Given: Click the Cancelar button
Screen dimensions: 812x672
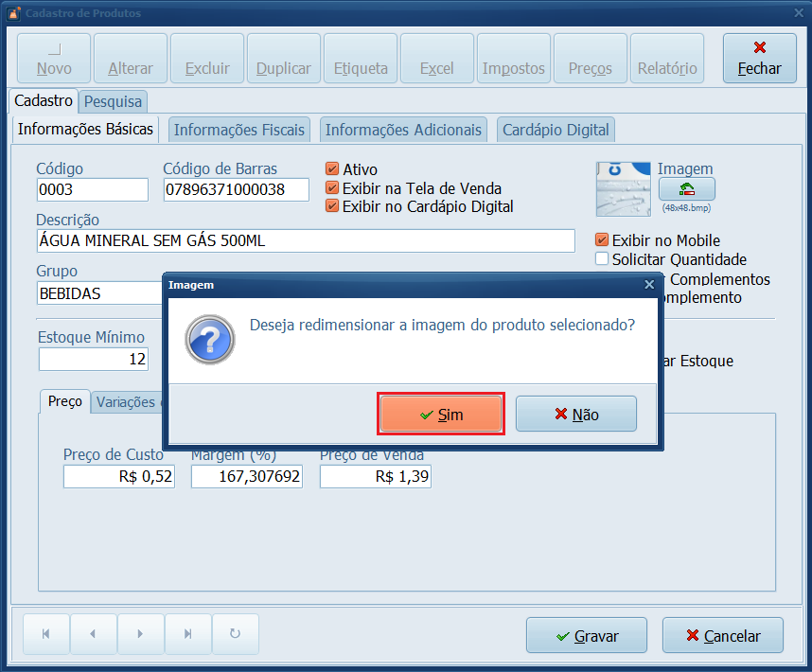Looking at the screenshot, I should click(x=723, y=636).
